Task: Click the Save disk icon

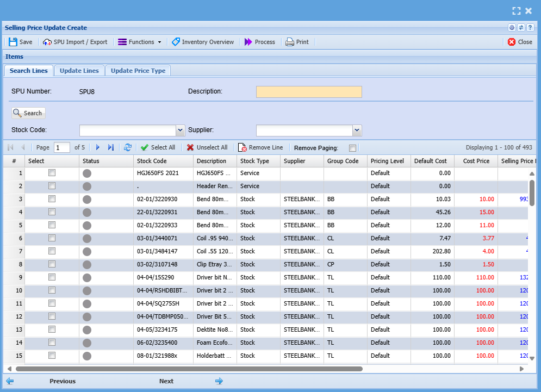Action: (x=13, y=42)
